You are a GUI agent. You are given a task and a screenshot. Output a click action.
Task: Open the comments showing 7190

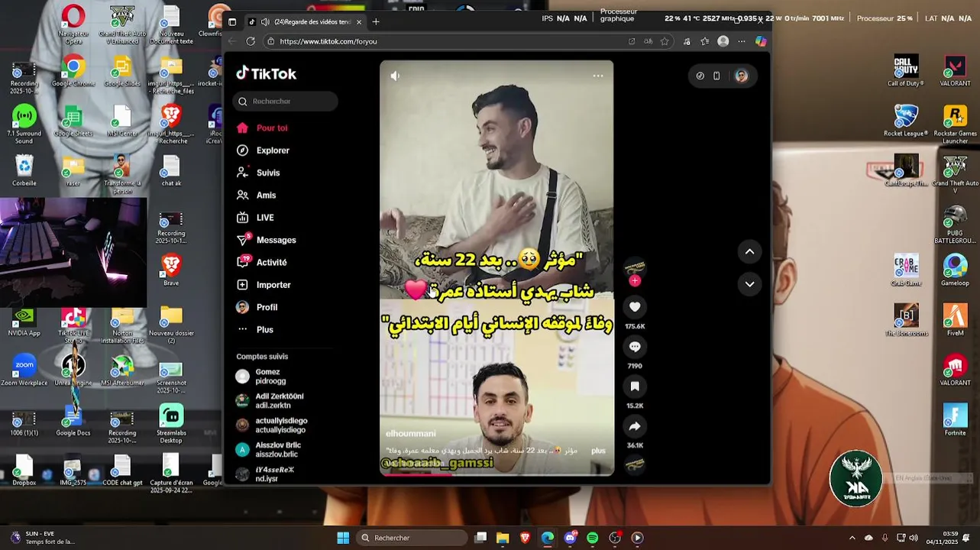tap(635, 347)
